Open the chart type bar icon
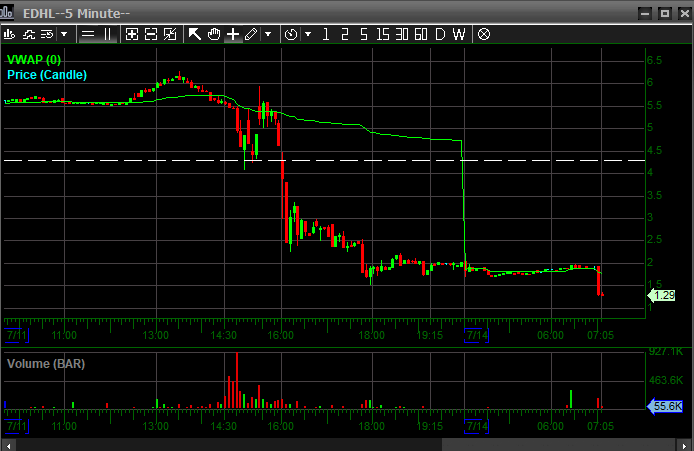The image size is (694, 451). pos(9,34)
